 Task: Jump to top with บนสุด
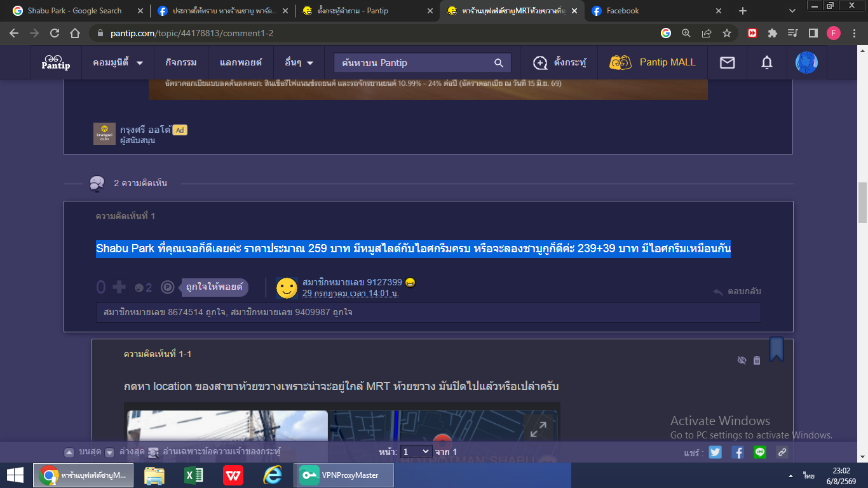pos(83,452)
